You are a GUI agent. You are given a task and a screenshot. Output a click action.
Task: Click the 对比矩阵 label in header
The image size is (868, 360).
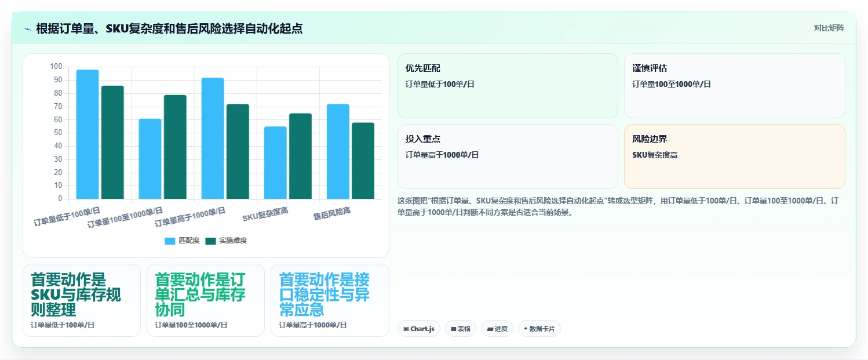pyautogui.click(x=829, y=28)
